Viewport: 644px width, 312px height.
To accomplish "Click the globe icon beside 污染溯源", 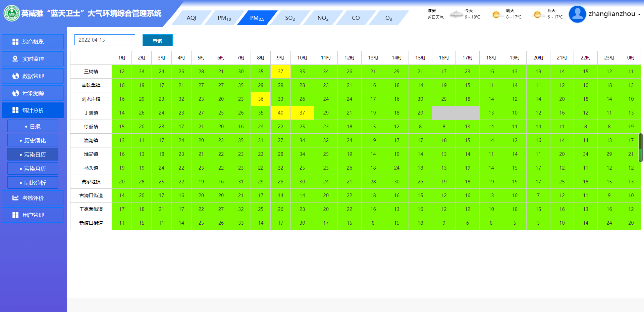I will (x=15, y=93).
